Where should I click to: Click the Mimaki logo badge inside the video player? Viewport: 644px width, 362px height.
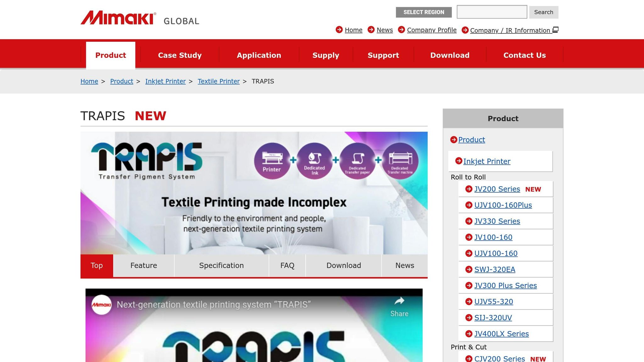click(x=102, y=304)
